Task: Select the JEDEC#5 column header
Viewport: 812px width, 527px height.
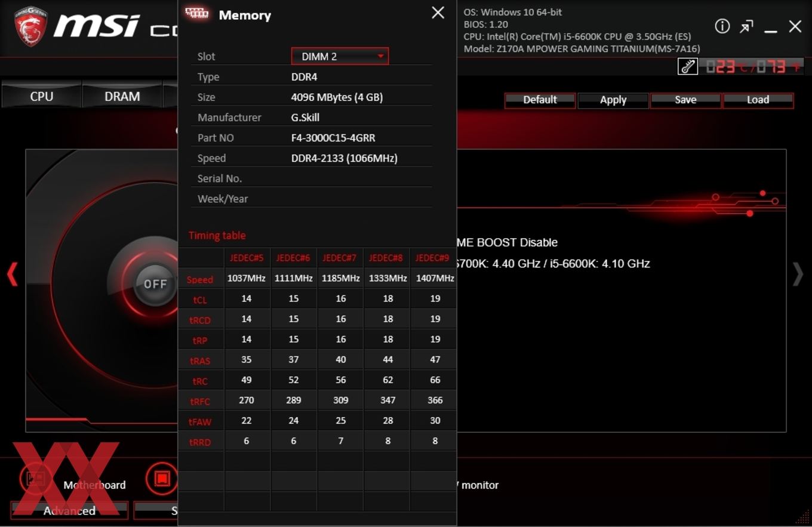Action: click(x=247, y=258)
